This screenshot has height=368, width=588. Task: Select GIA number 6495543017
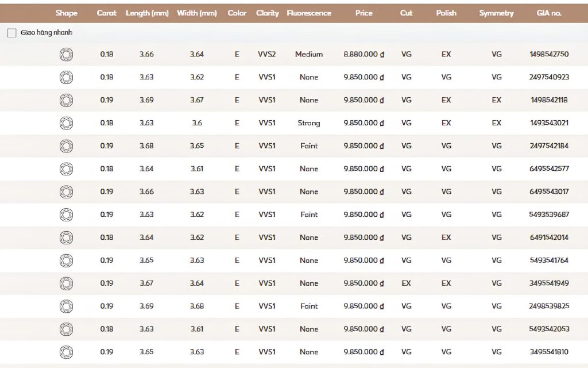tap(549, 191)
